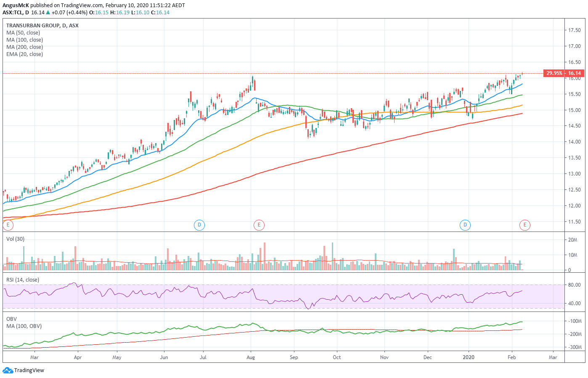Click the Dec label on time axis
This screenshot has height=378, width=588.
coord(428,357)
